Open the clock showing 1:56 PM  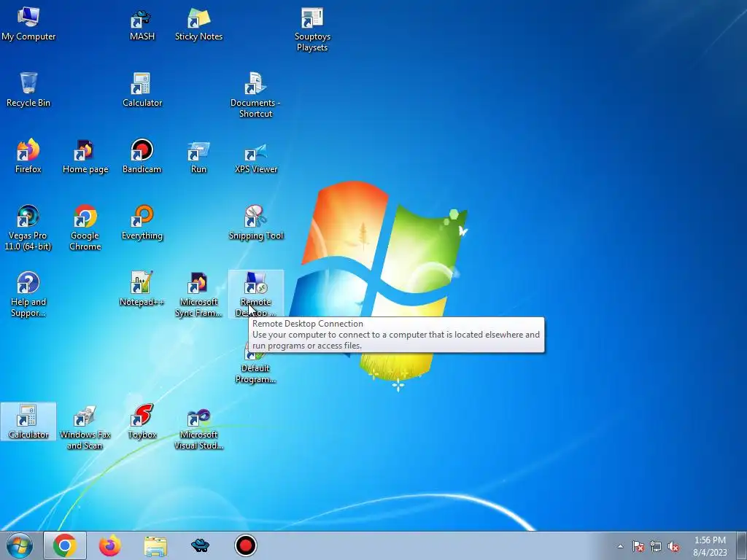[x=710, y=546]
